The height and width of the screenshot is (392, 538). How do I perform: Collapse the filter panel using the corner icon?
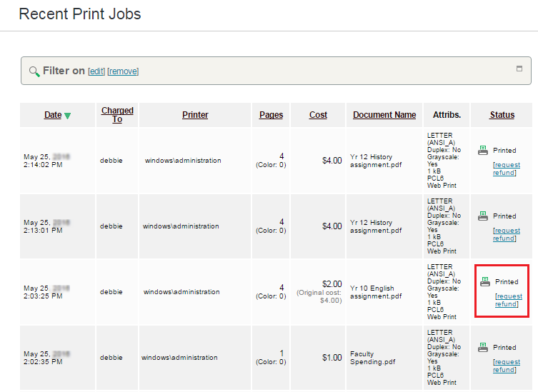coord(519,69)
